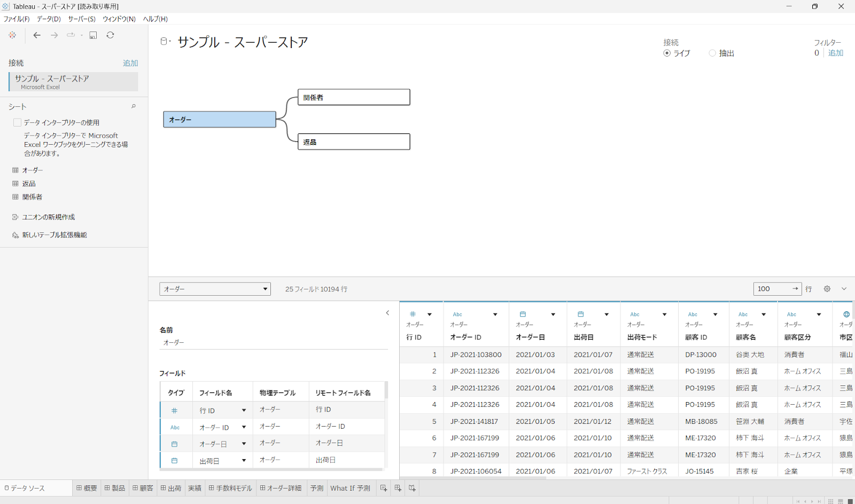Open the ファイル(F) menu

17,19
